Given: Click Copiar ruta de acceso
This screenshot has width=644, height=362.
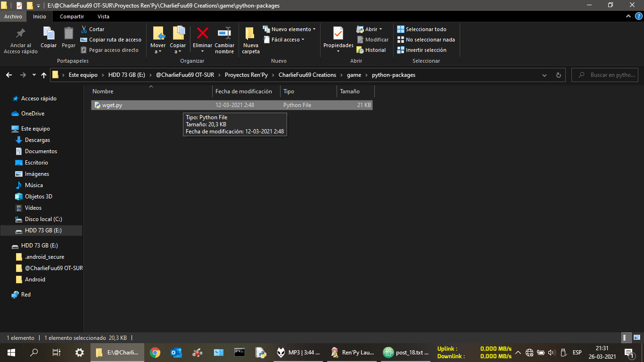Looking at the screenshot, I should [111, 40].
